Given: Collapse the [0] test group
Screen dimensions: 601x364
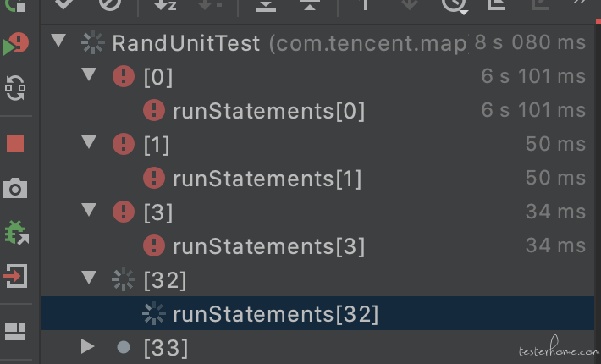Looking at the screenshot, I should pos(89,74).
